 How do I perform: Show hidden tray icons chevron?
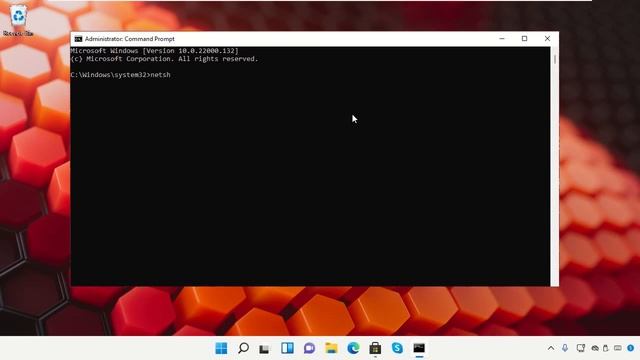(x=551, y=348)
